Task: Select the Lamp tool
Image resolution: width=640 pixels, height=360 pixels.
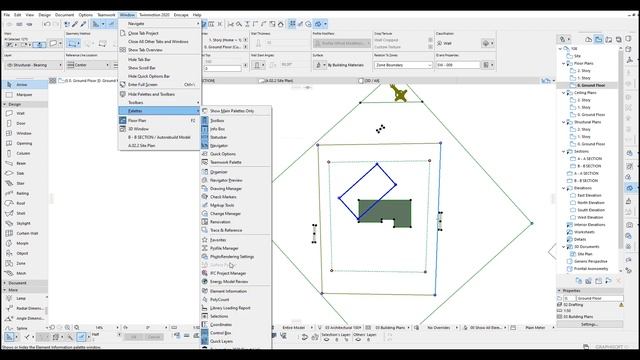Action: [x=24, y=298]
